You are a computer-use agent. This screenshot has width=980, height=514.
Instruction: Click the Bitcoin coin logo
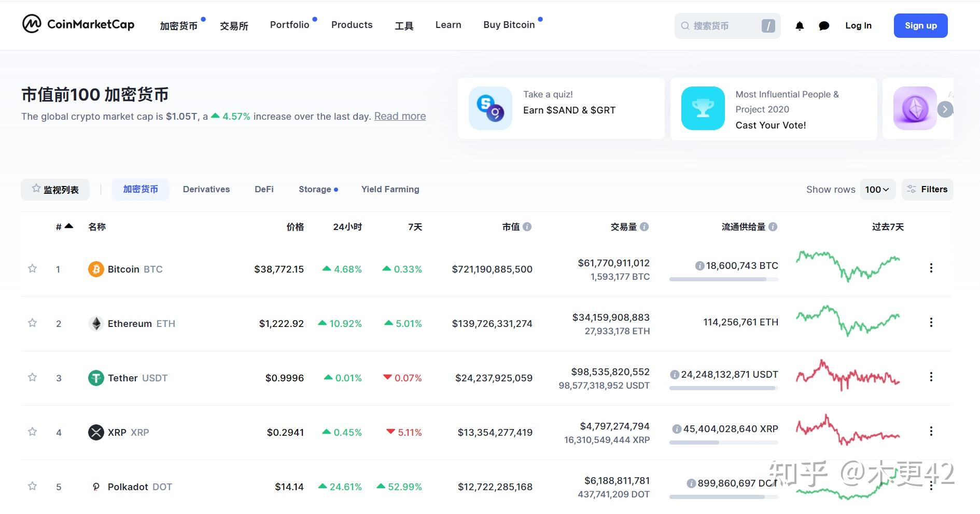[96, 269]
